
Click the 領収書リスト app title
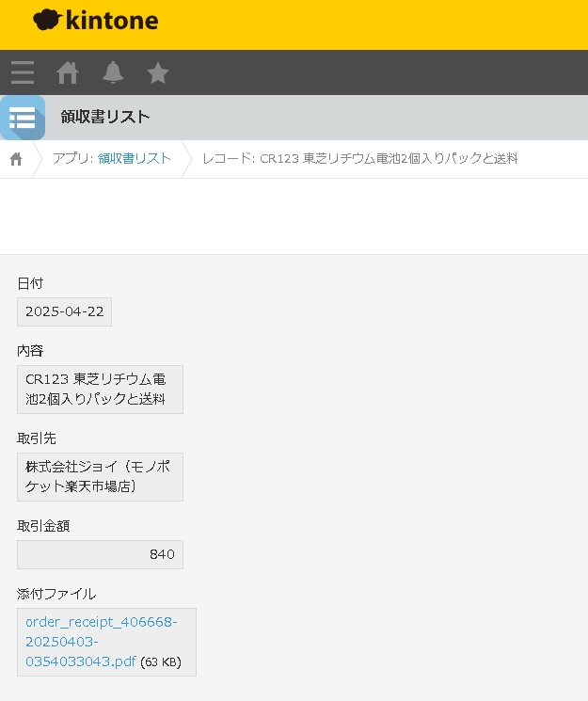[105, 117]
